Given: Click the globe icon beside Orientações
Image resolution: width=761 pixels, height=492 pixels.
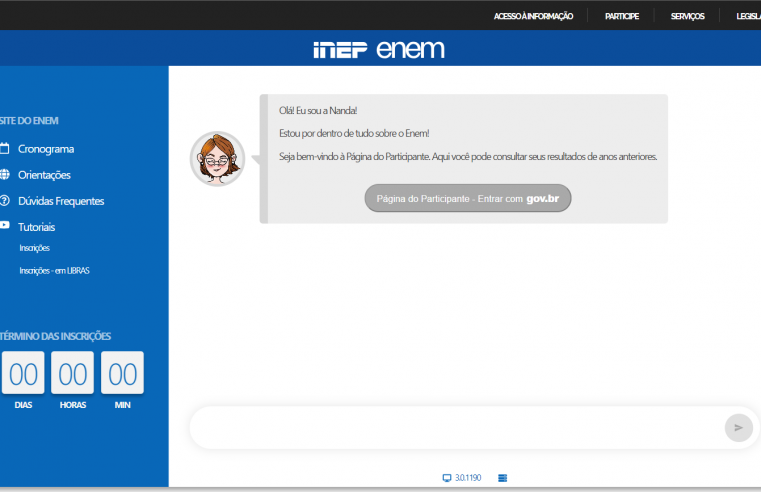Looking at the screenshot, I should (x=5, y=175).
